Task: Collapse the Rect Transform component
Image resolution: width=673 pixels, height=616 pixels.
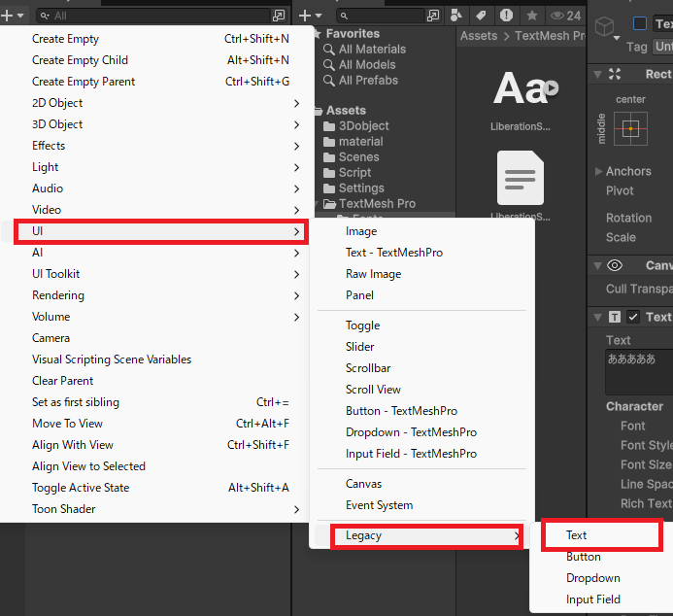Action: coord(597,74)
